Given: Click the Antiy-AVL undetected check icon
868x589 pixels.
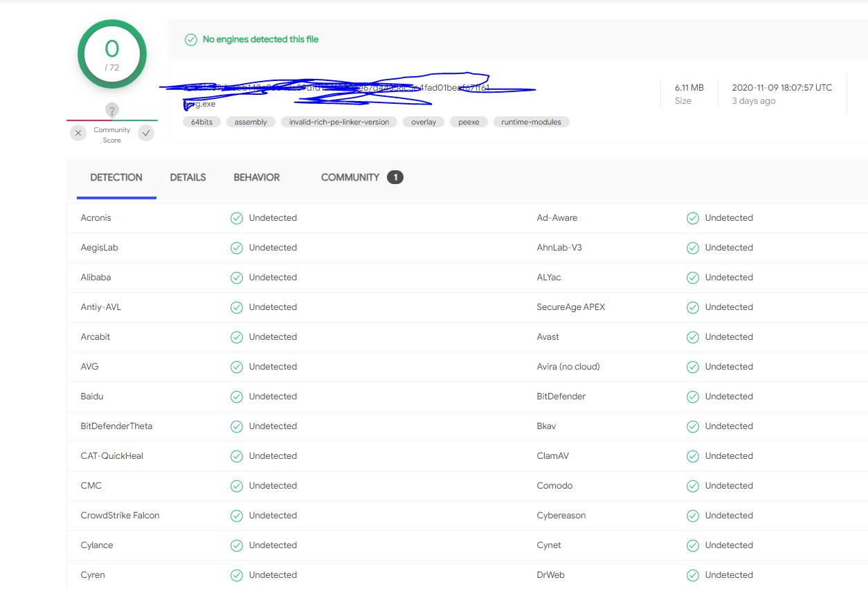Looking at the screenshot, I should pyautogui.click(x=237, y=307).
